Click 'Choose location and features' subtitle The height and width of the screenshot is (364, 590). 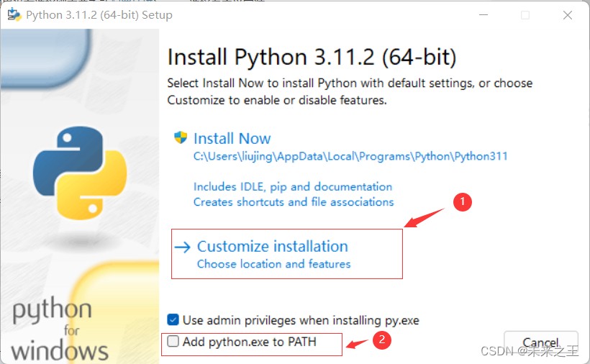tap(273, 264)
